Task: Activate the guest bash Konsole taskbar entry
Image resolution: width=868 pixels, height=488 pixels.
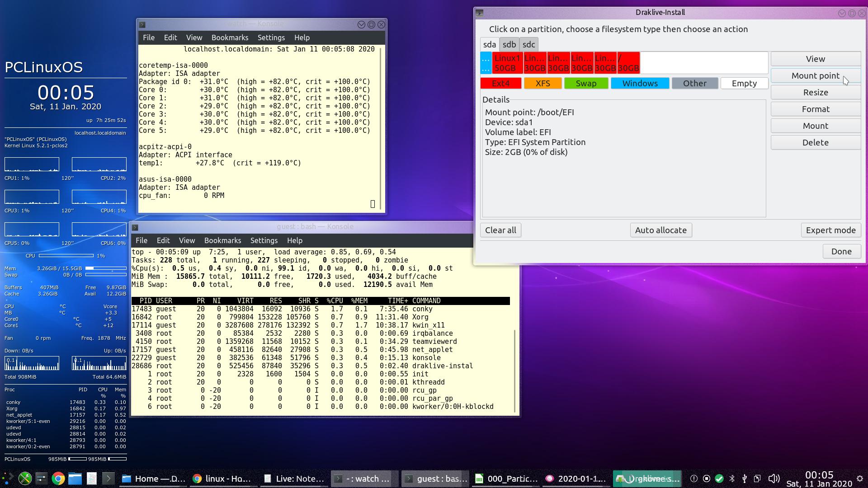Action: (435, 479)
